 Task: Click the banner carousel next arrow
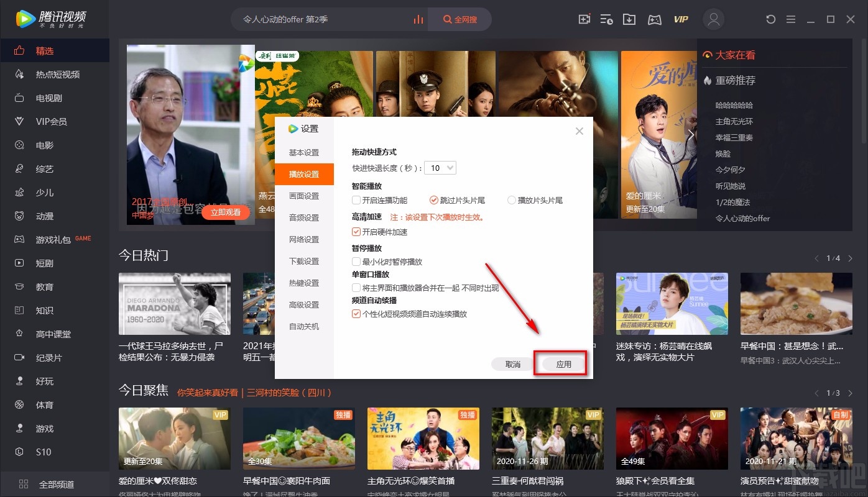coord(690,134)
